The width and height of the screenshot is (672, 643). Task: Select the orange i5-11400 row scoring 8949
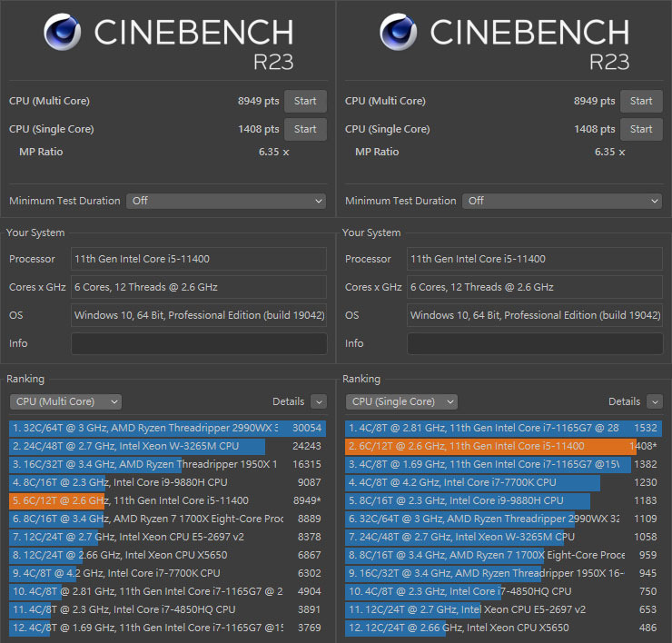[168, 500]
